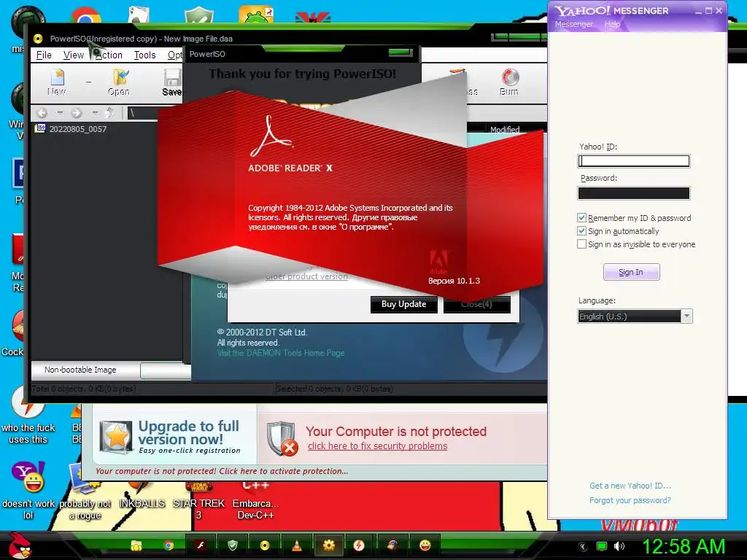
Task: Uncheck Sign in automatically
Action: (581, 231)
